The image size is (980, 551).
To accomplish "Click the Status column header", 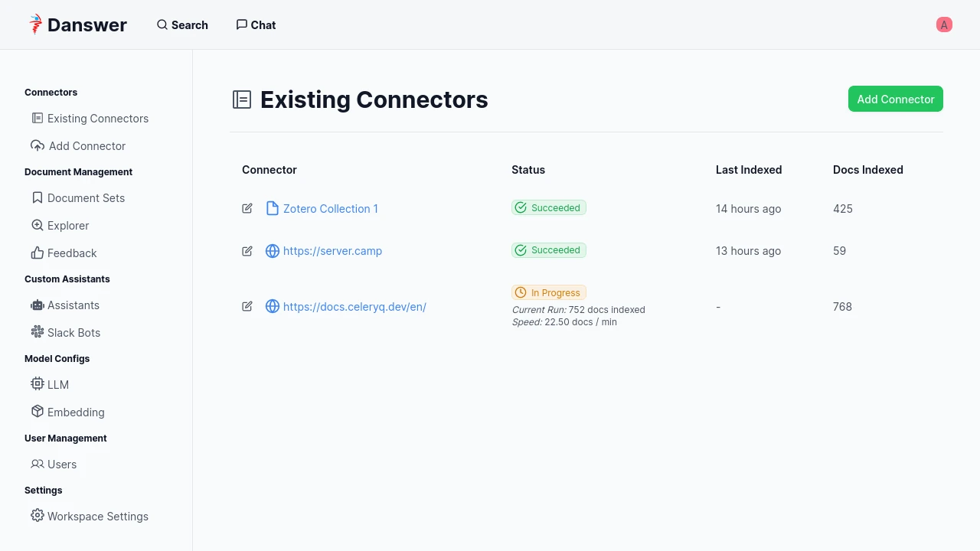I will pos(528,170).
